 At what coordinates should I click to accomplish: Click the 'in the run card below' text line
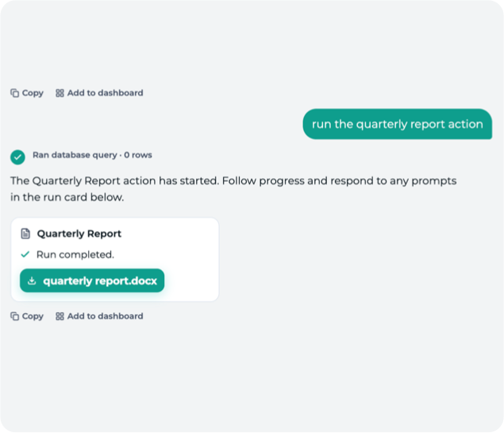(67, 197)
